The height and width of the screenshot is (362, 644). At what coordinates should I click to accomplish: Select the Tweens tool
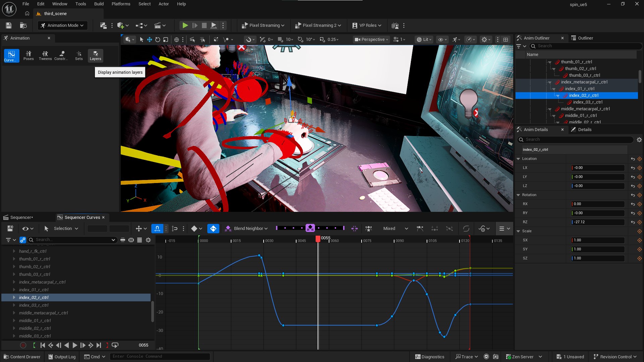point(45,56)
